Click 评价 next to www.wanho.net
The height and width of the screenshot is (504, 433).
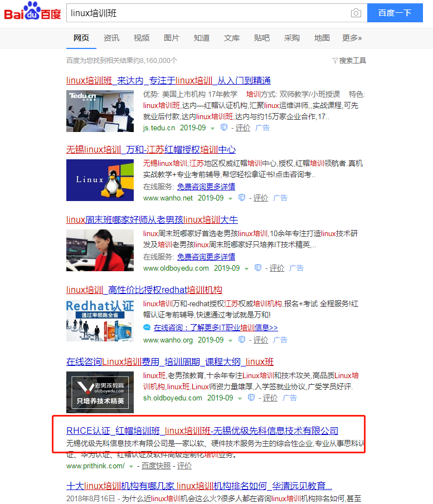[261, 198]
